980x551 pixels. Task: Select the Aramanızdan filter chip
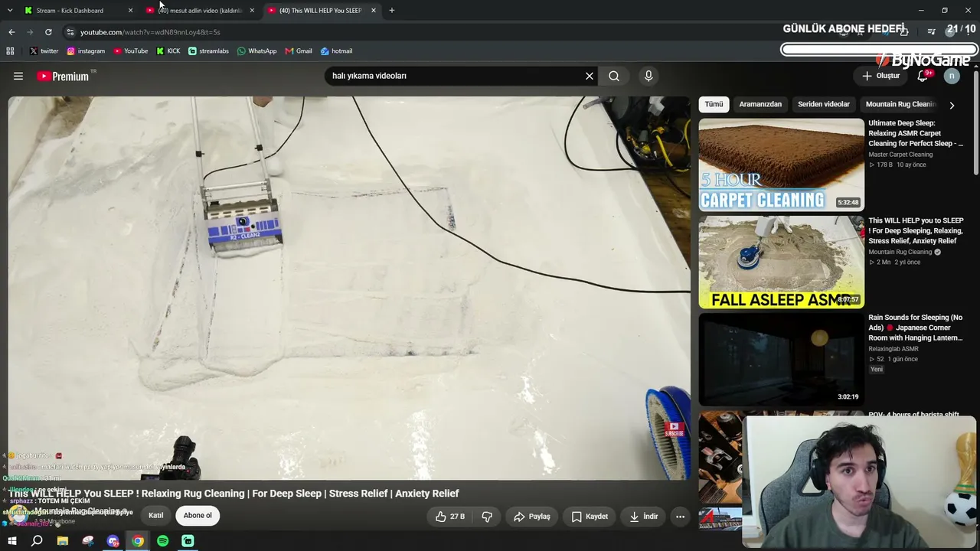tap(760, 104)
